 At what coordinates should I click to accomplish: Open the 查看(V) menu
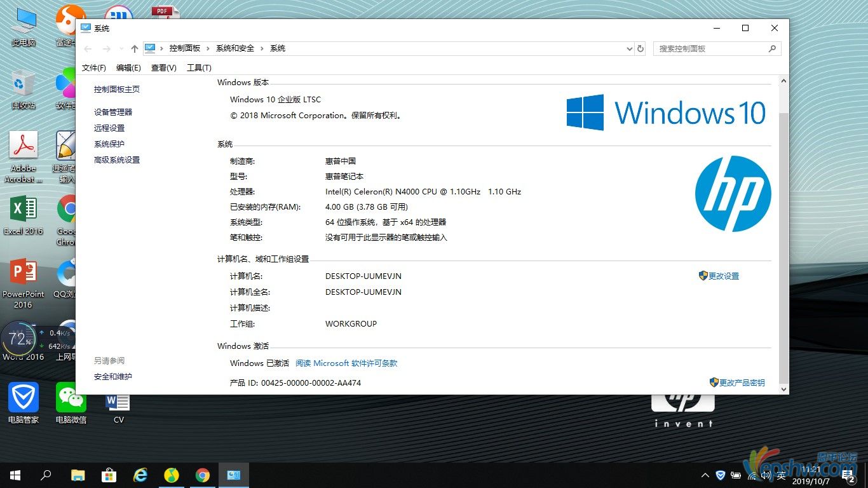163,67
